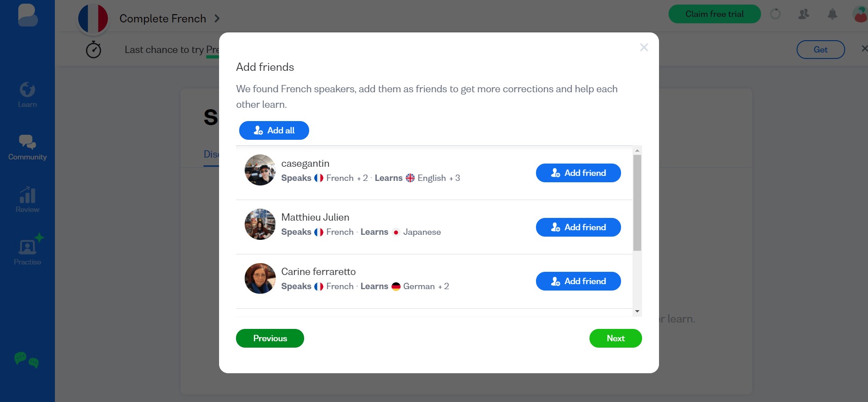Add Matthieu Julien as a friend

click(578, 227)
